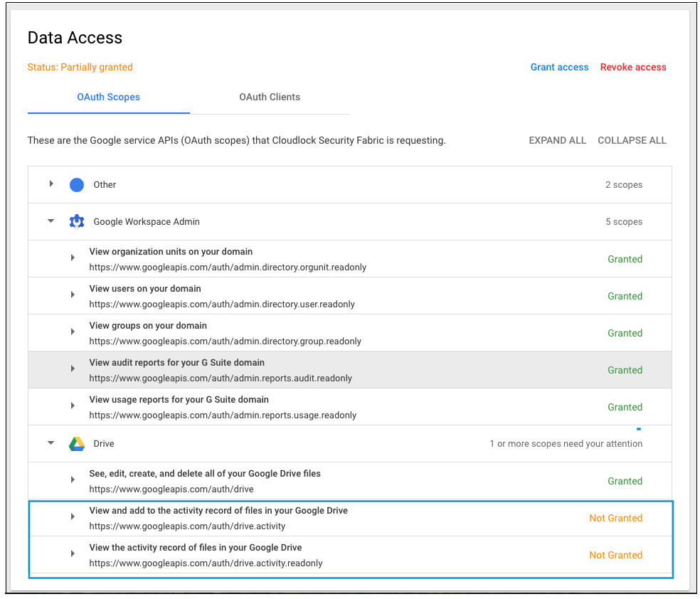The width and height of the screenshot is (700, 599).
Task: Click the blue circle icon beside Other
Action: point(77,185)
